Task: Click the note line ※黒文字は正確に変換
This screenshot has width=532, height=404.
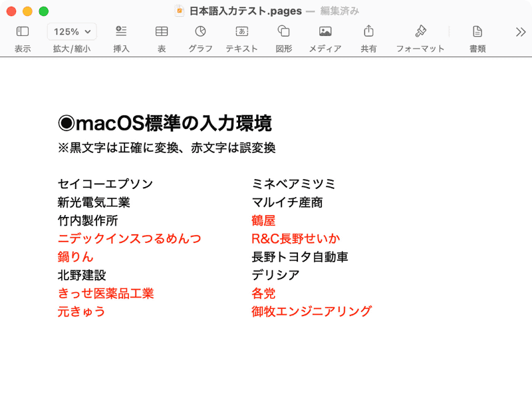Action: pos(167,148)
